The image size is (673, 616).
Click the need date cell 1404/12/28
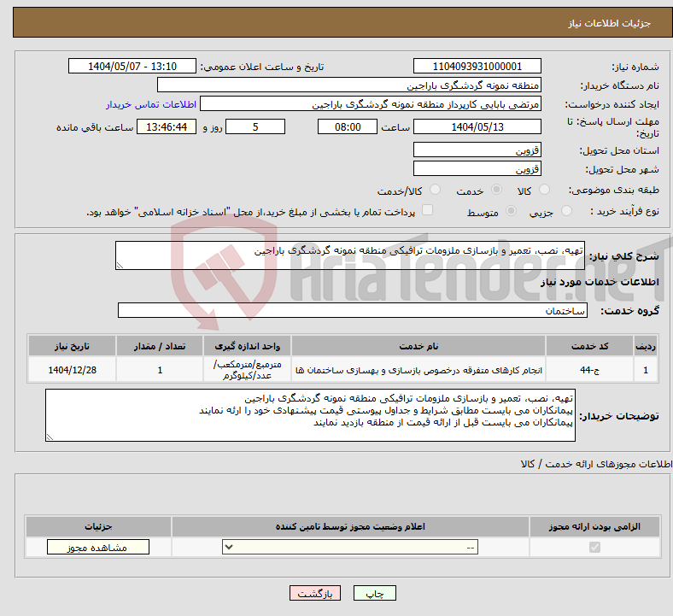click(72, 370)
